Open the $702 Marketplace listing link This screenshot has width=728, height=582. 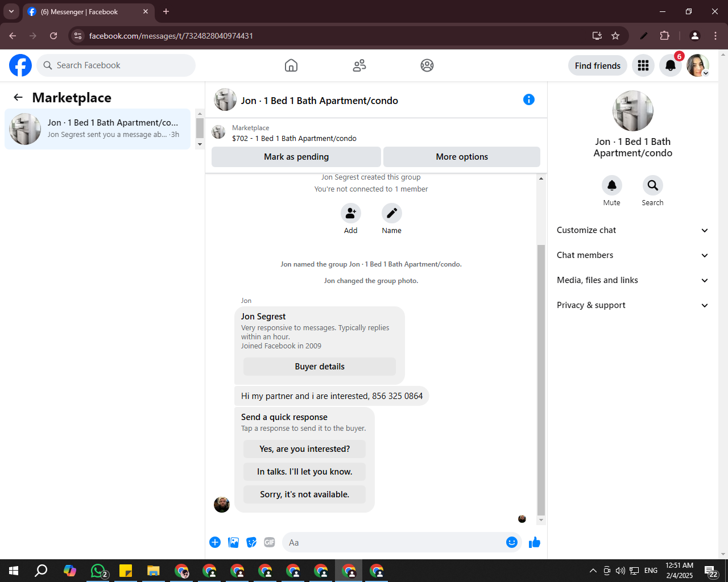point(294,138)
